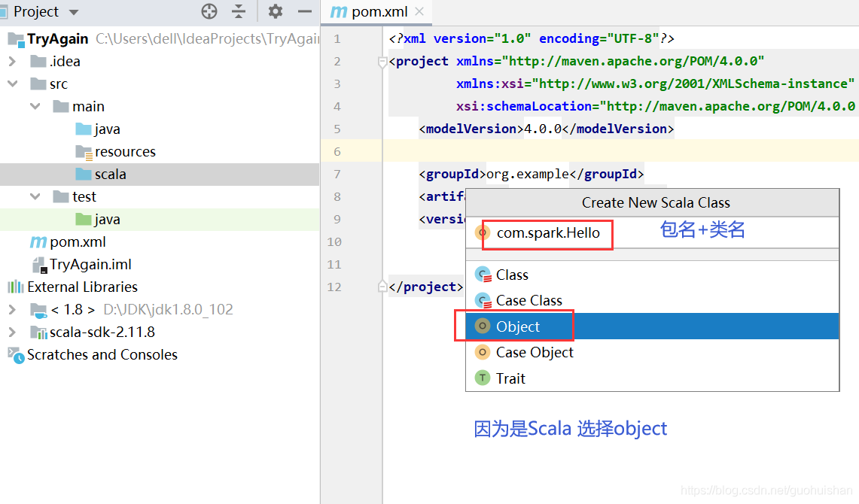Choose Object in the Scala class list
This screenshot has width=859, height=504.
[517, 326]
